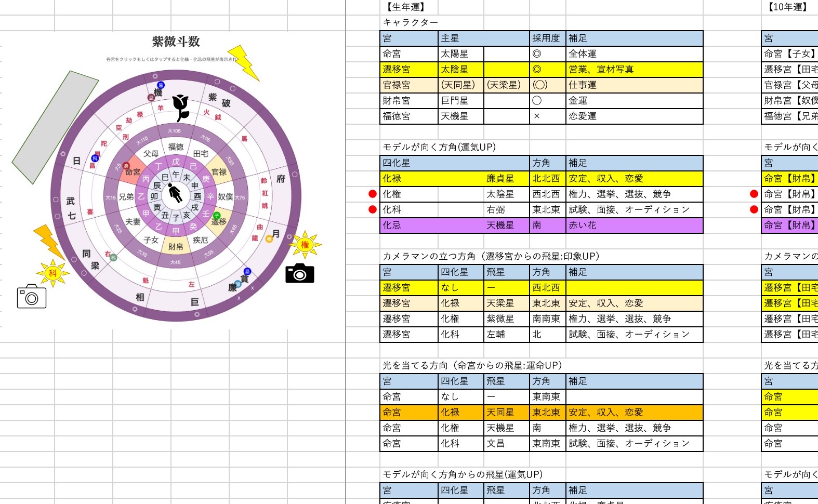Select the 右弼 cell

(x=507, y=210)
